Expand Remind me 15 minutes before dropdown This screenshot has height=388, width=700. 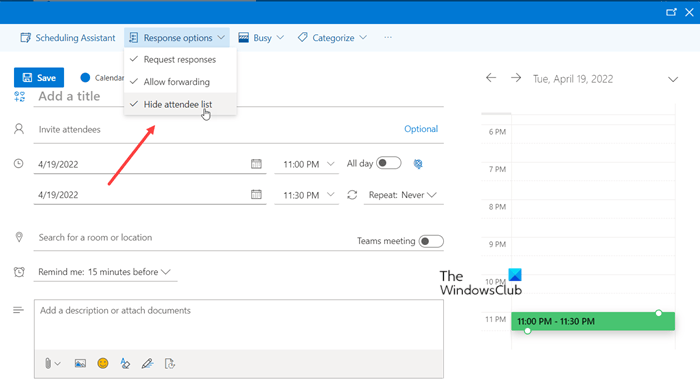105,272
